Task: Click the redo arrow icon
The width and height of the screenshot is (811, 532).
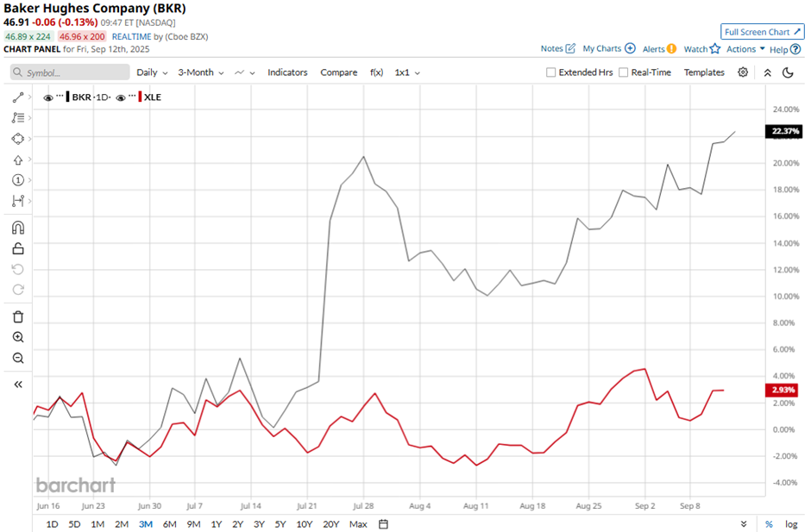Action: click(x=18, y=290)
